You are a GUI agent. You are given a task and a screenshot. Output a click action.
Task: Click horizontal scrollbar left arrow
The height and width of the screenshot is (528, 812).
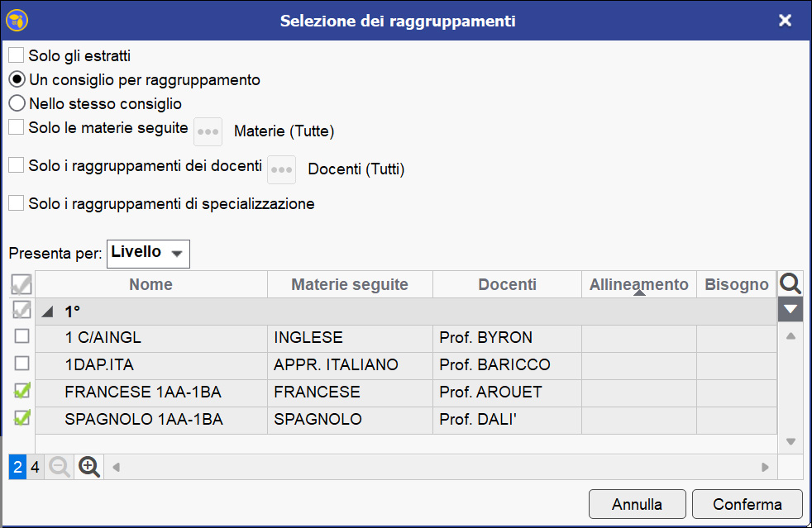coord(116,468)
